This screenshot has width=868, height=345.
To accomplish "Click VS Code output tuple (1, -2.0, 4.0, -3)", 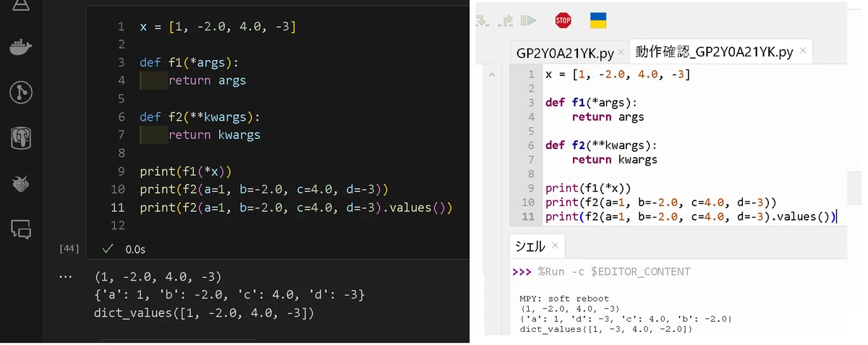I will (x=158, y=276).
